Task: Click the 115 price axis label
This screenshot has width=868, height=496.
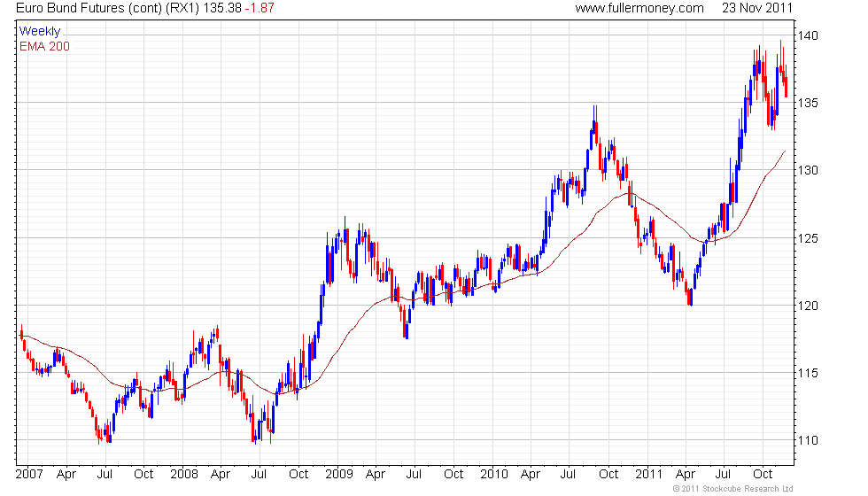Action: (811, 373)
